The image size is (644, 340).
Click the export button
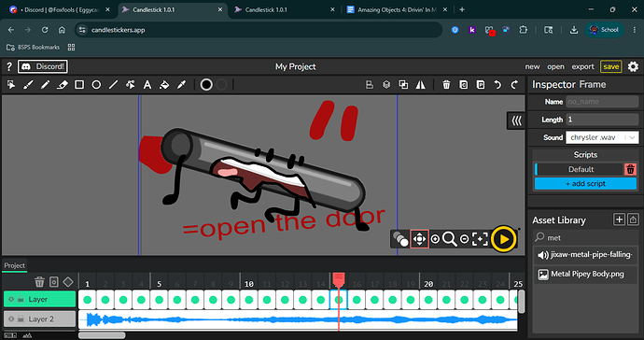pyautogui.click(x=582, y=66)
